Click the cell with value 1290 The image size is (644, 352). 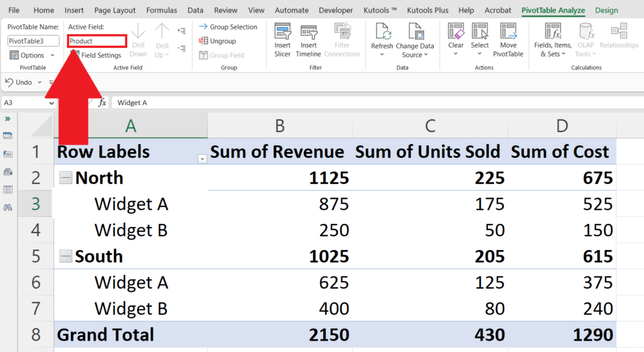(562, 334)
